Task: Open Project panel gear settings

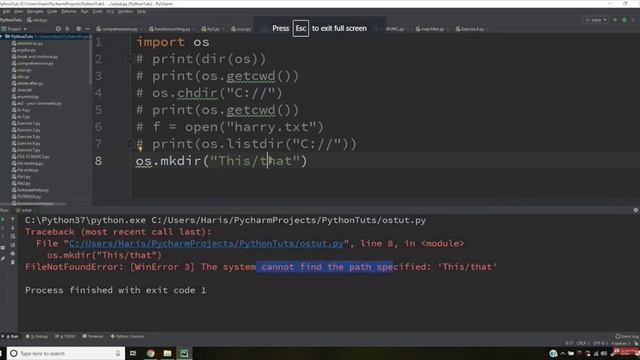Action: 78,29
